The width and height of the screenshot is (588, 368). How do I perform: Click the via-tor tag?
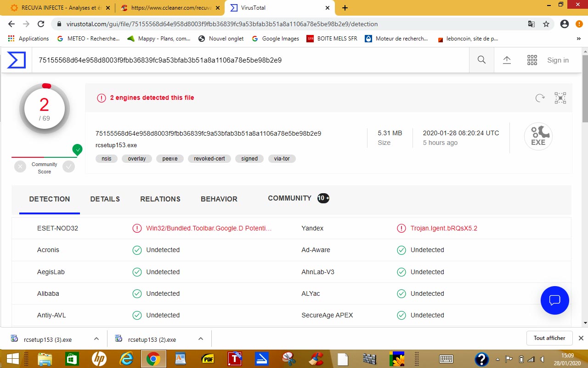click(282, 159)
